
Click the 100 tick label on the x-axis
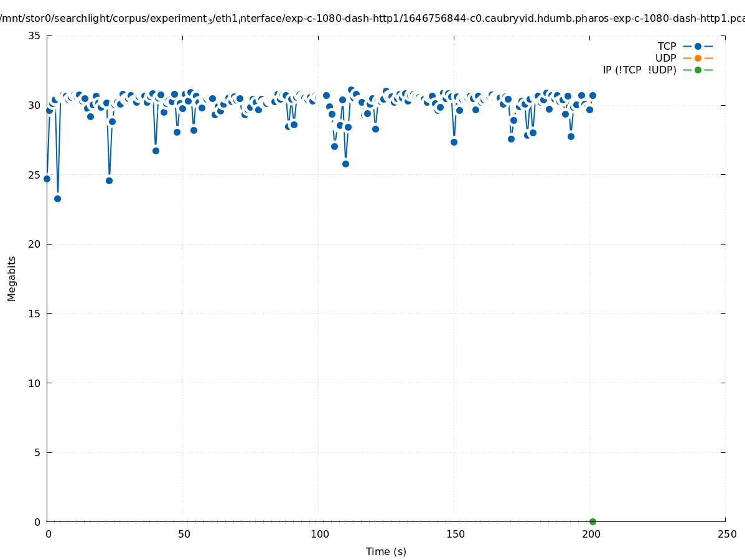pyautogui.click(x=319, y=534)
